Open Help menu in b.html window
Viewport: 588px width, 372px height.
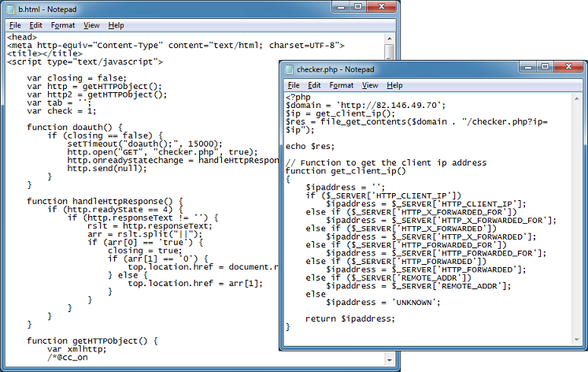(116, 25)
